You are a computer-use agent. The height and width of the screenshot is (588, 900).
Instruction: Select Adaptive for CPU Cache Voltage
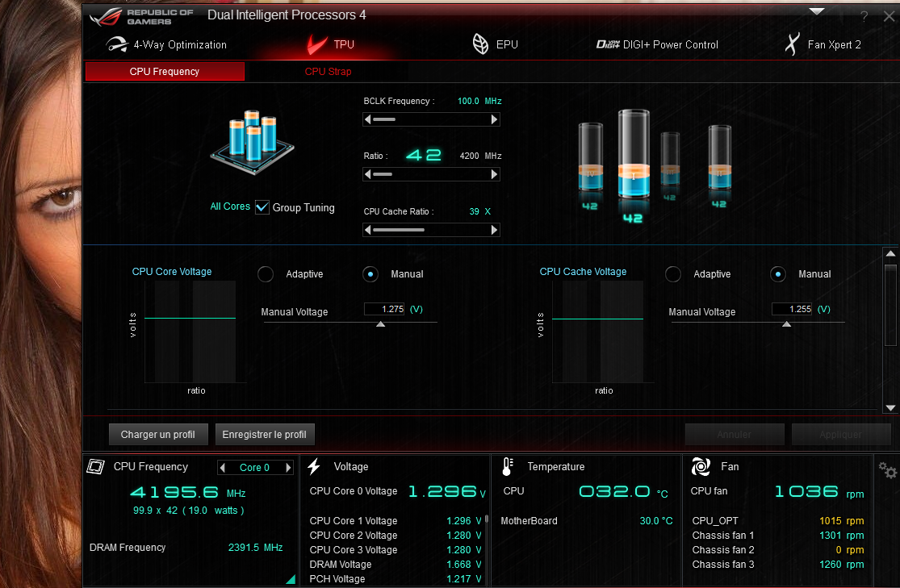click(672, 274)
